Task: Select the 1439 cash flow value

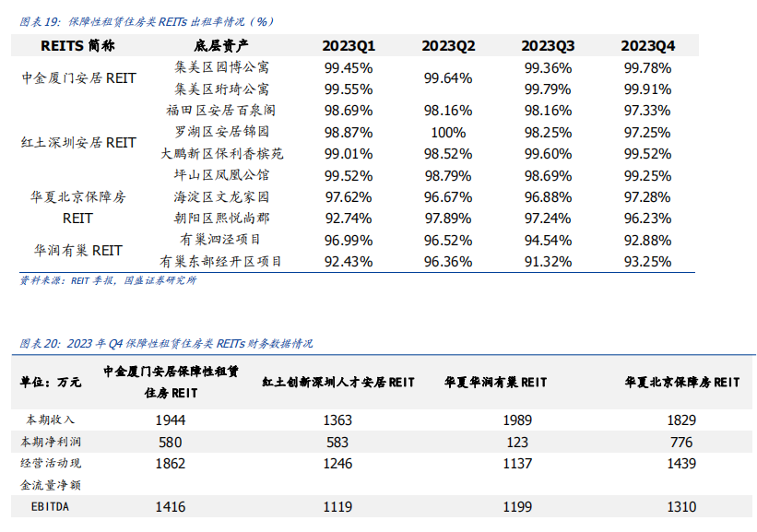Action: point(681,464)
